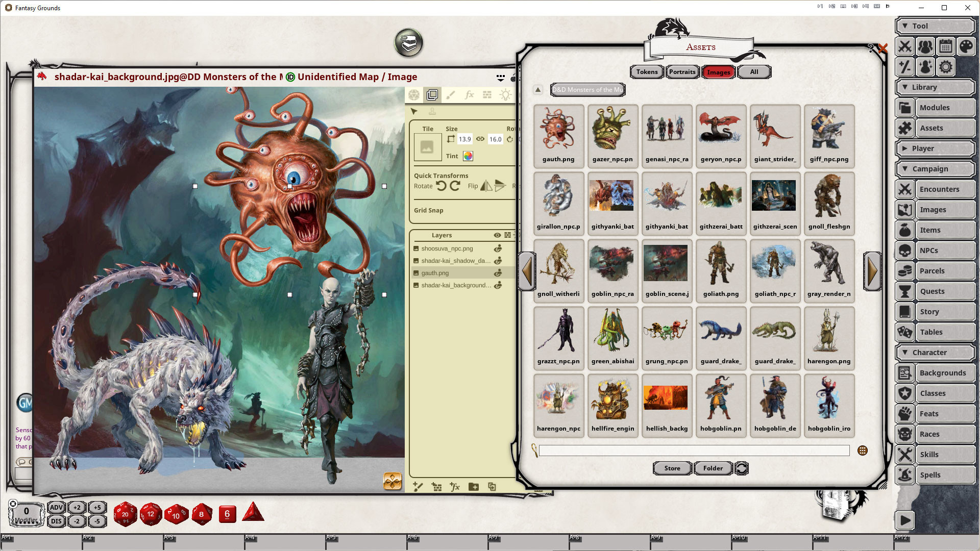This screenshot has height=551, width=980.
Task: Select the Brush paint tool in the image toolbar
Action: 451,95
